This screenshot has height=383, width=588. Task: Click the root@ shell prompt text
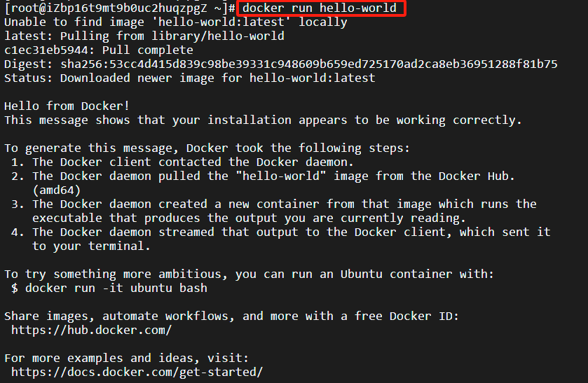click(x=119, y=8)
